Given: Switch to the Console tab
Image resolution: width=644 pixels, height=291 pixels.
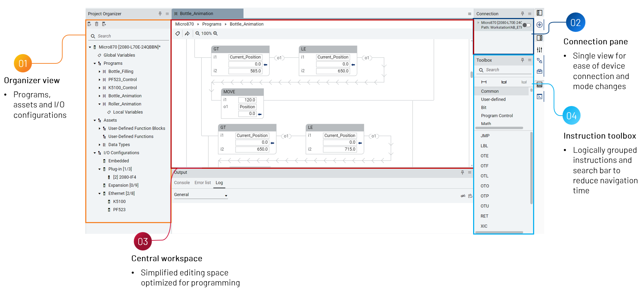Looking at the screenshot, I should pos(182,183).
